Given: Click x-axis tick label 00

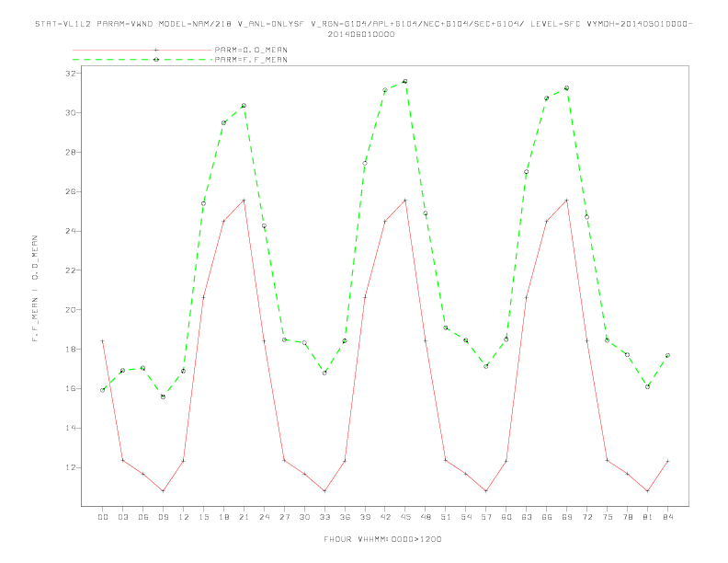Looking at the screenshot, I should (x=103, y=517).
